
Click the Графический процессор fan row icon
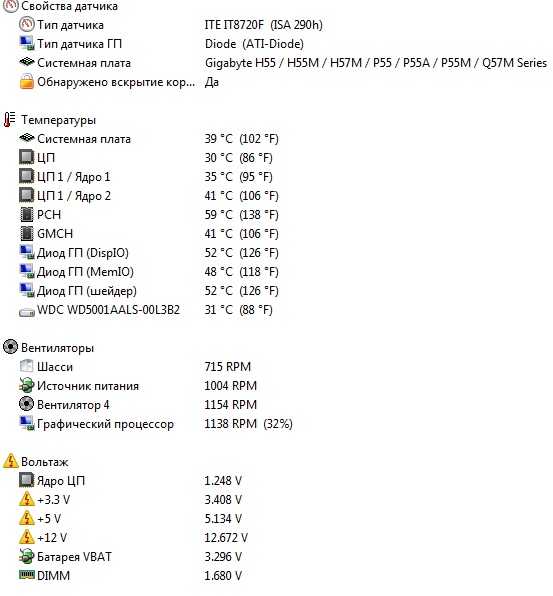point(27,423)
